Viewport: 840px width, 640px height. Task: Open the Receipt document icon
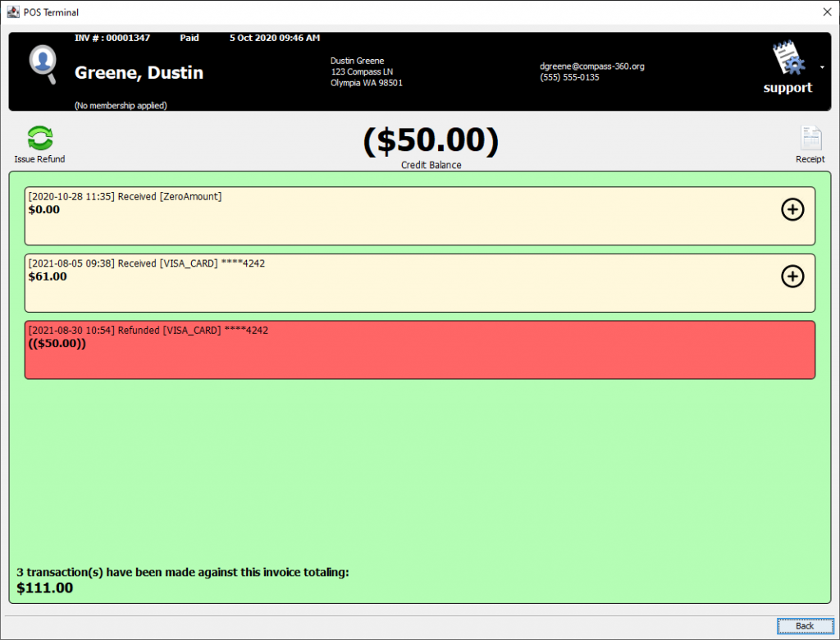point(810,138)
